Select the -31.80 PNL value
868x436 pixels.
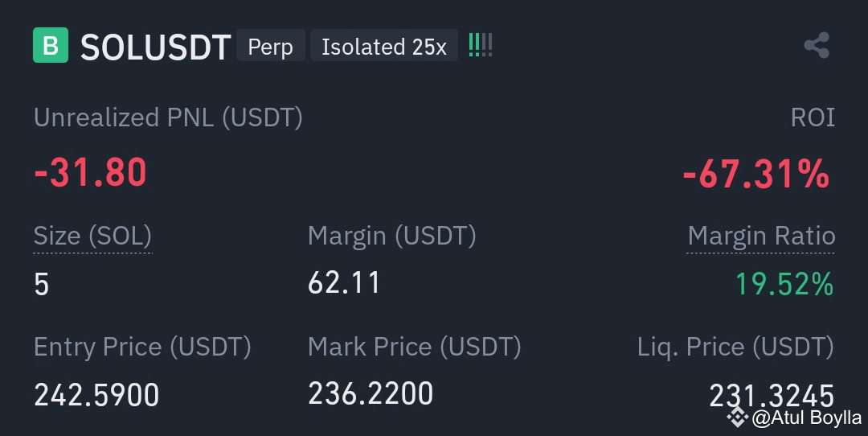[x=91, y=173]
